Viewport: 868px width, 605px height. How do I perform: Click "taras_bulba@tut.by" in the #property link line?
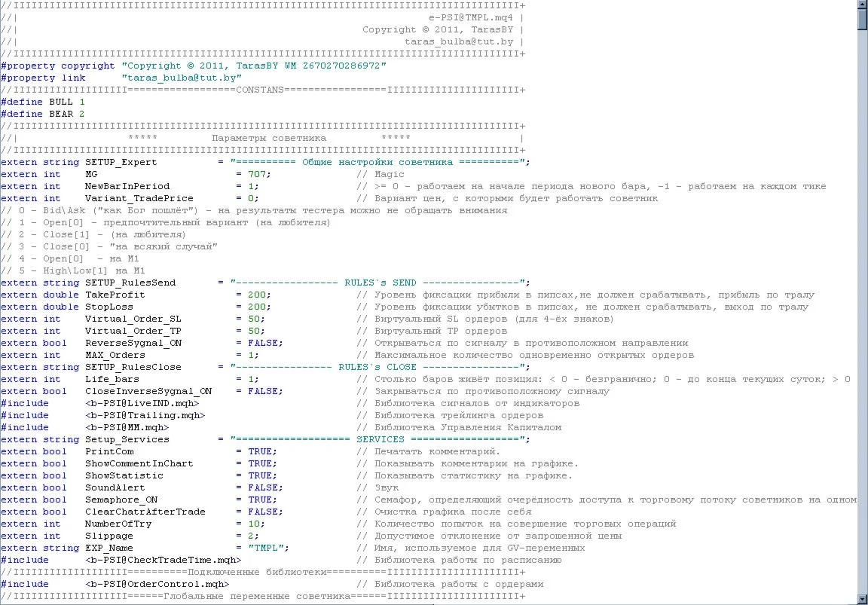(181, 78)
